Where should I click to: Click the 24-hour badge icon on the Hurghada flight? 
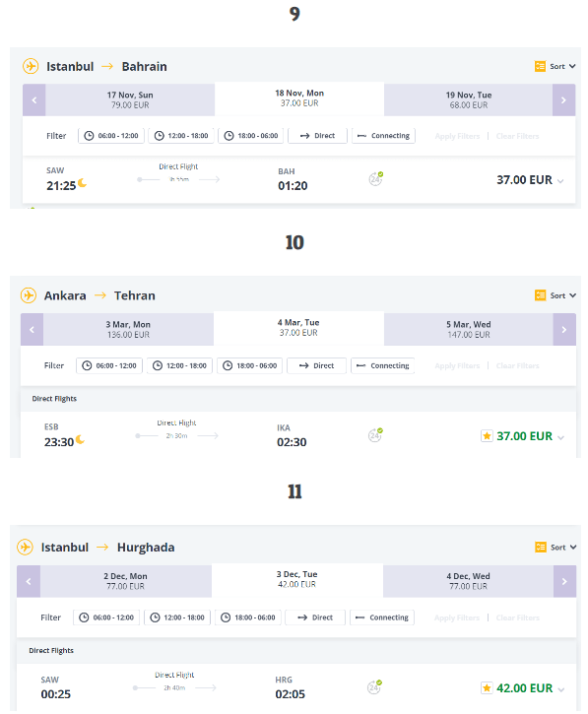[374, 686]
